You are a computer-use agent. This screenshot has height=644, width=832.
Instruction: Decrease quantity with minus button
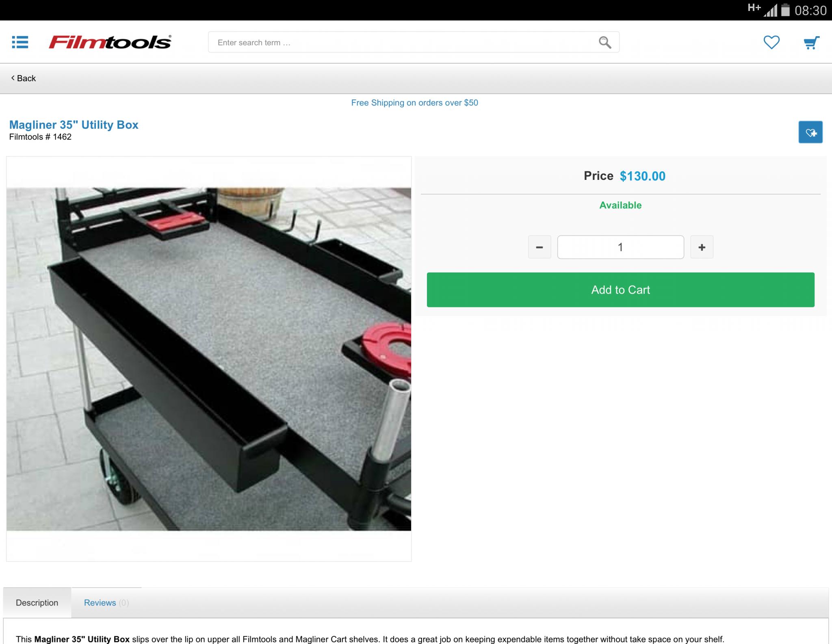pyautogui.click(x=539, y=247)
